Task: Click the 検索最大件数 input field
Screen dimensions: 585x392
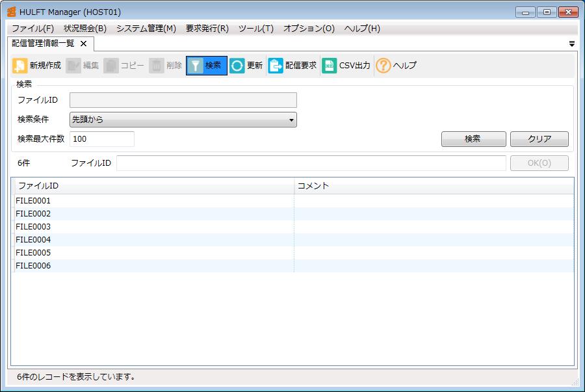Action: pos(101,139)
